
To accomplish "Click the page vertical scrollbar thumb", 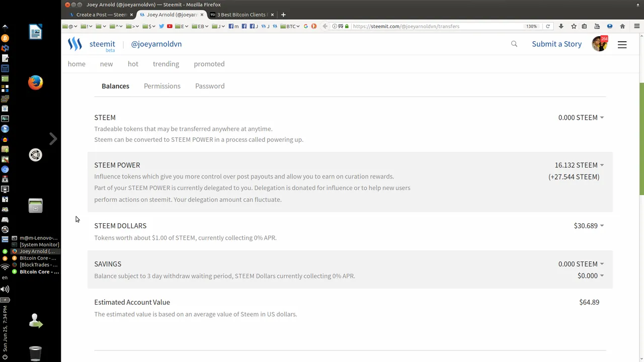I will 641,139.
